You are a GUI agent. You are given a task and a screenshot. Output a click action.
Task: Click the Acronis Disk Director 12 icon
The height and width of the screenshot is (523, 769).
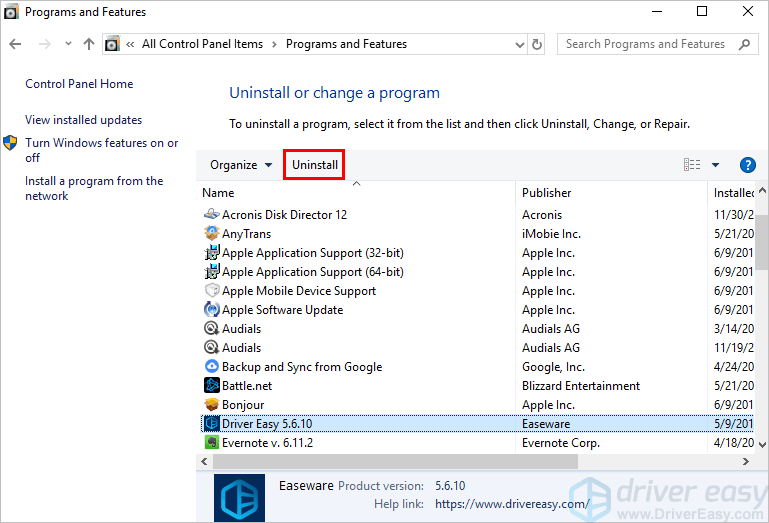(x=211, y=215)
